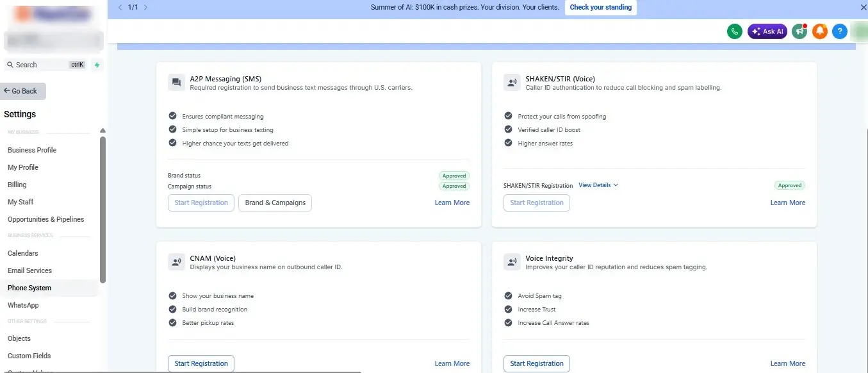Go to next banner announcement

click(x=146, y=7)
